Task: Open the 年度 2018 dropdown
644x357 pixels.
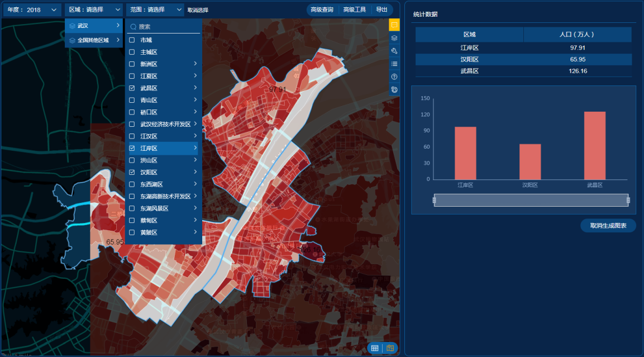Action: pos(32,9)
